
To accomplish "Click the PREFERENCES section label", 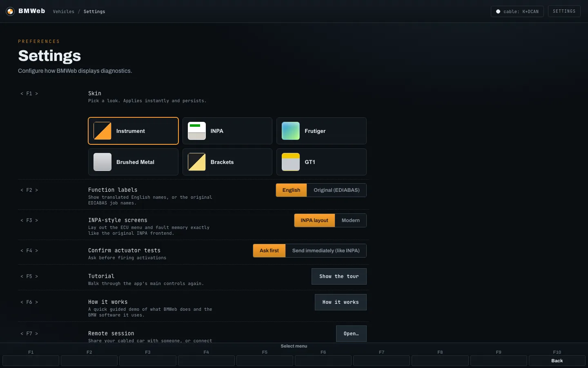I will (39, 41).
